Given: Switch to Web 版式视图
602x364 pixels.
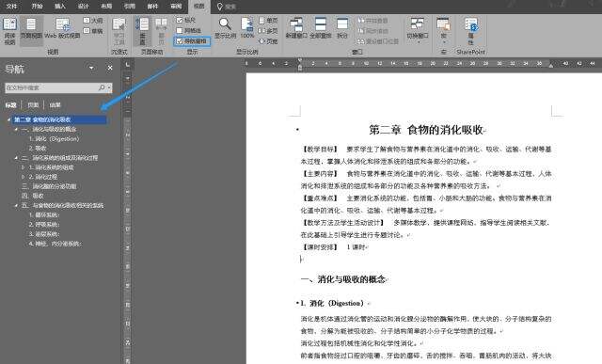Looking at the screenshot, I should click(63, 29).
